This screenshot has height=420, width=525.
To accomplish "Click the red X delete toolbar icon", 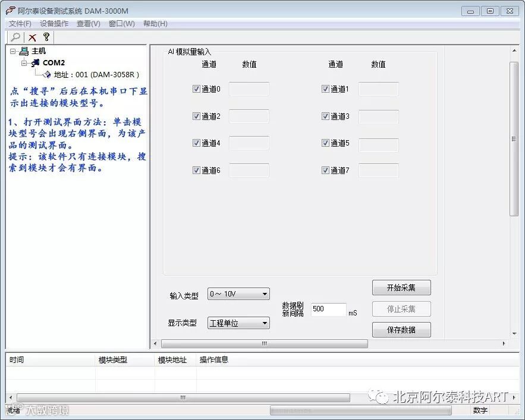I will click(x=32, y=37).
